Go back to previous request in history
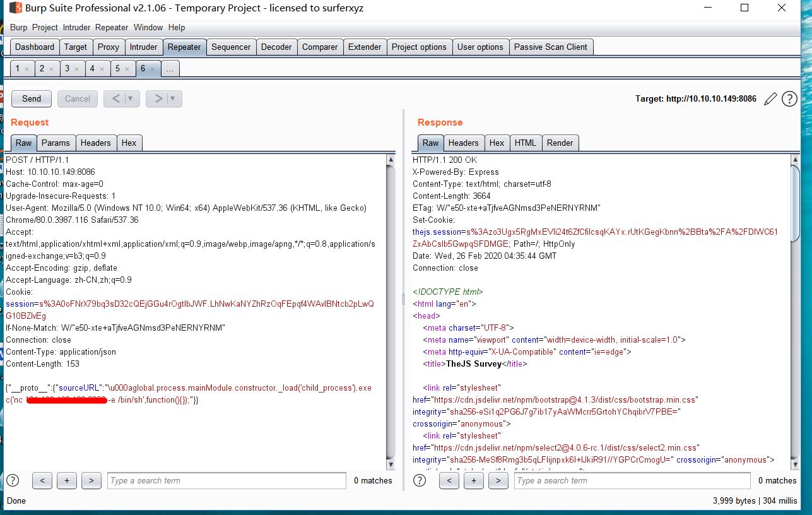The image size is (812, 515). point(115,98)
